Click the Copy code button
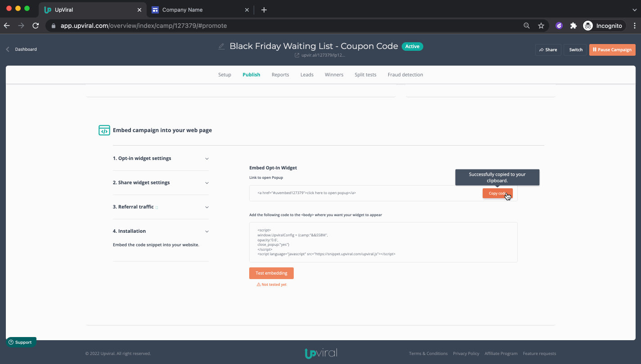This screenshot has height=364, width=641. (x=498, y=193)
